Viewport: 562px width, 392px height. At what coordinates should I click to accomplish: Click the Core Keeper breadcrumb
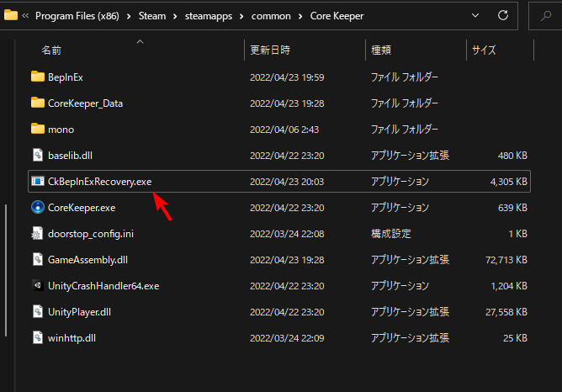click(337, 16)
